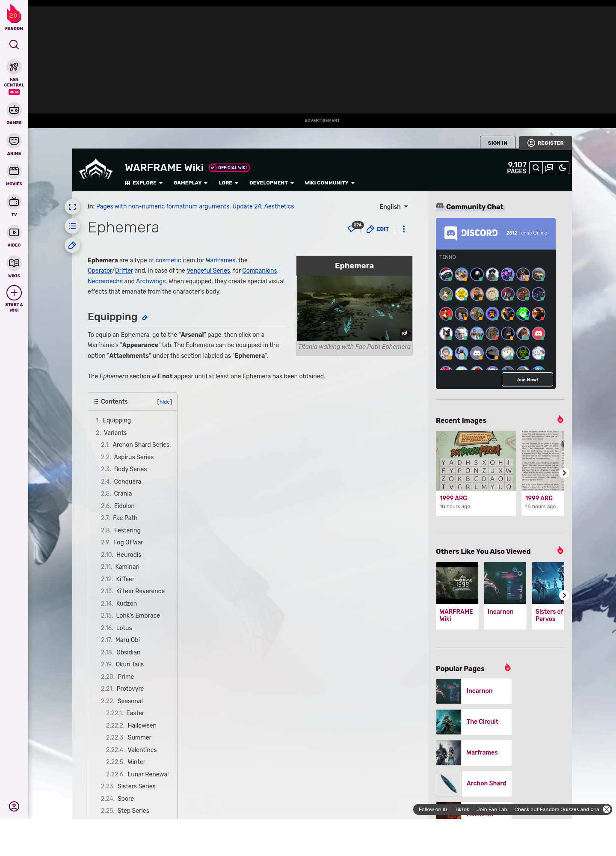This screenshot has width=616, height=856.
Task: Open the Archon Shard popular page
Action: tap(474, 783)
